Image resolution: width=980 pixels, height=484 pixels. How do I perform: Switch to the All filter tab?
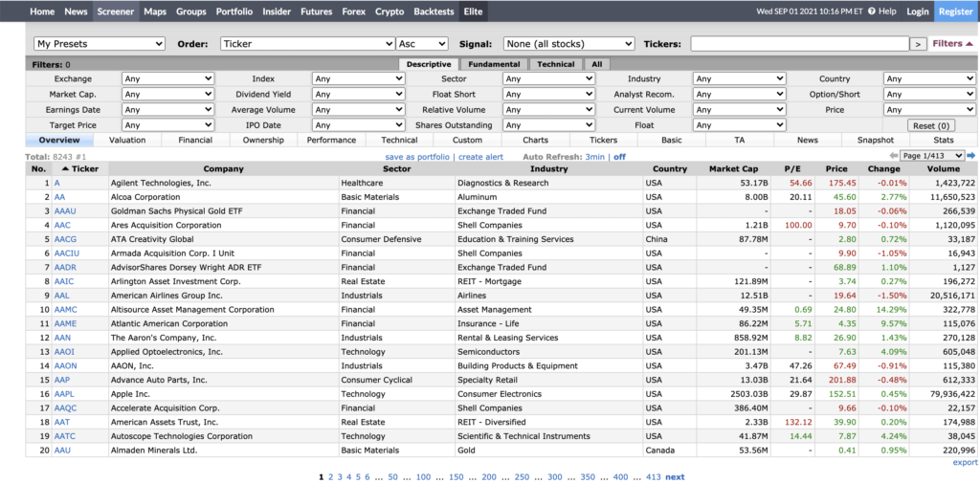(597, 64)
